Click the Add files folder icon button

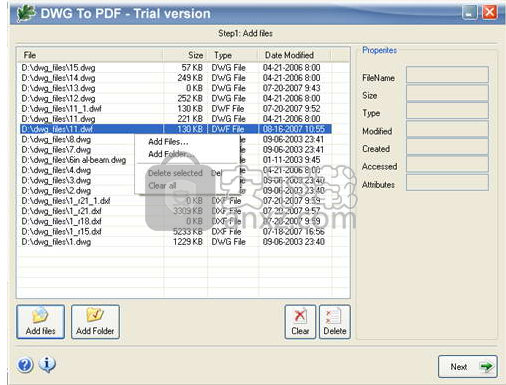(40, 322)
